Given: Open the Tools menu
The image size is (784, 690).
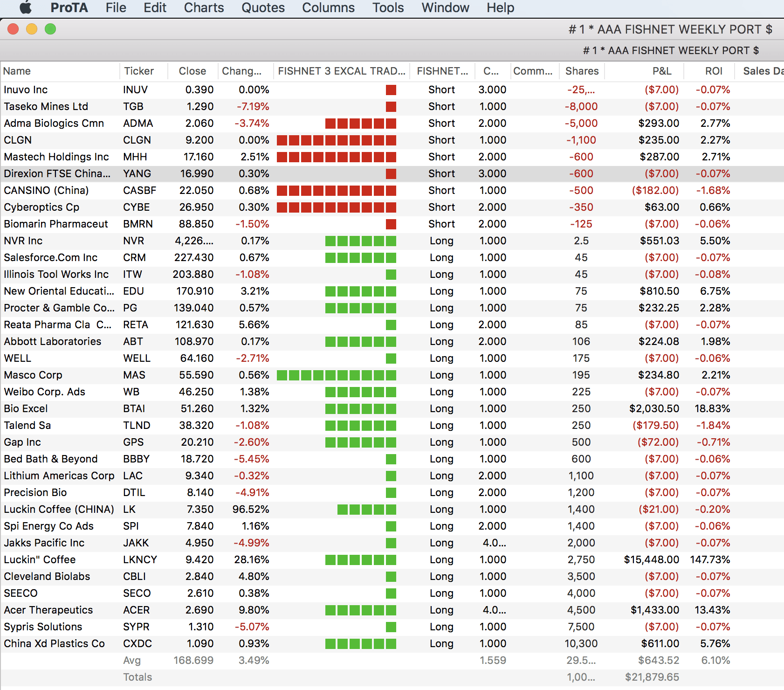Looking at the screenshot, I should 388,7.
